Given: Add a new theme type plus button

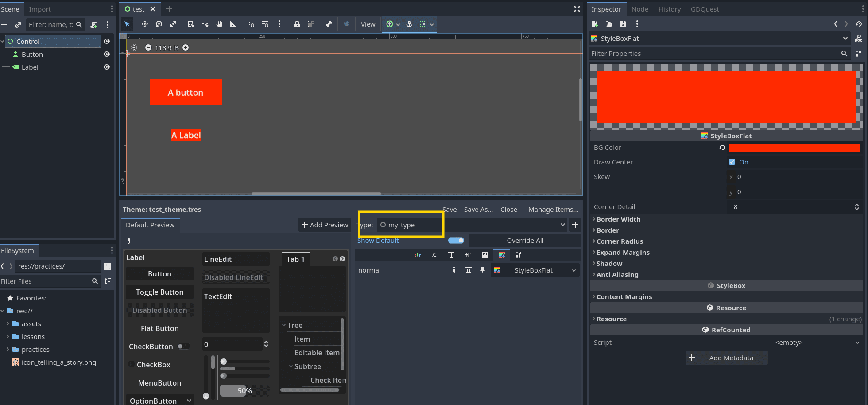Looking at the screenshot, I should (x=575, y=225).
